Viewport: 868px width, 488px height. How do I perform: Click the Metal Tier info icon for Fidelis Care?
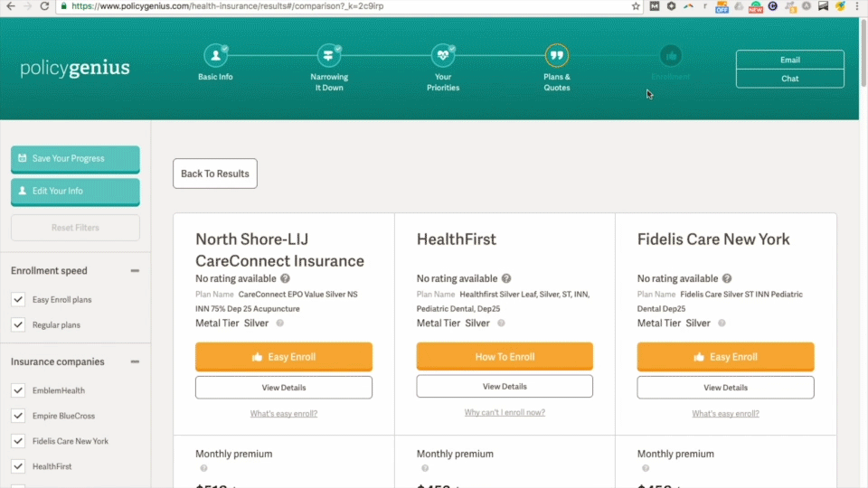click(x=722, y=324)
